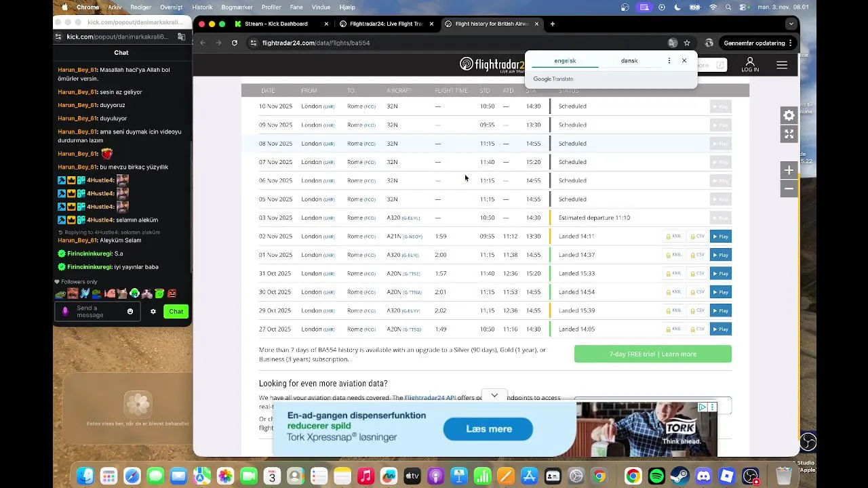This screenshot has height=488, width=868.
Task: Click the green Chat send button
Action: (x=176, y=311)
